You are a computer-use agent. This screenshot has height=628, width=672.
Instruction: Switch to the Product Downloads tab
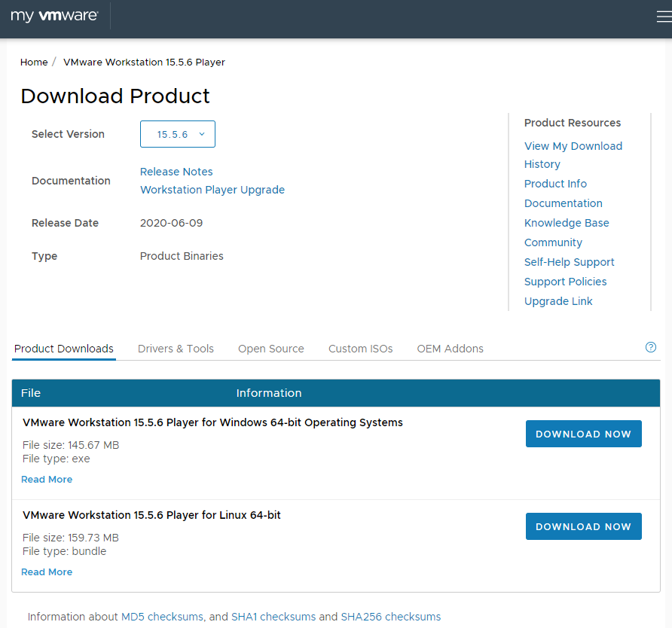tap(64, 349)
